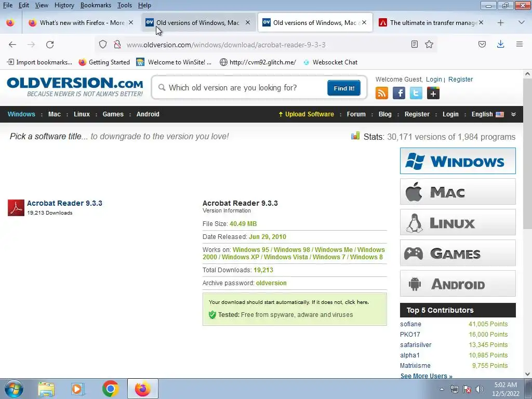532x399 pixels.
Task: Click the Android platform banner button
Action: tap(458, 284)
